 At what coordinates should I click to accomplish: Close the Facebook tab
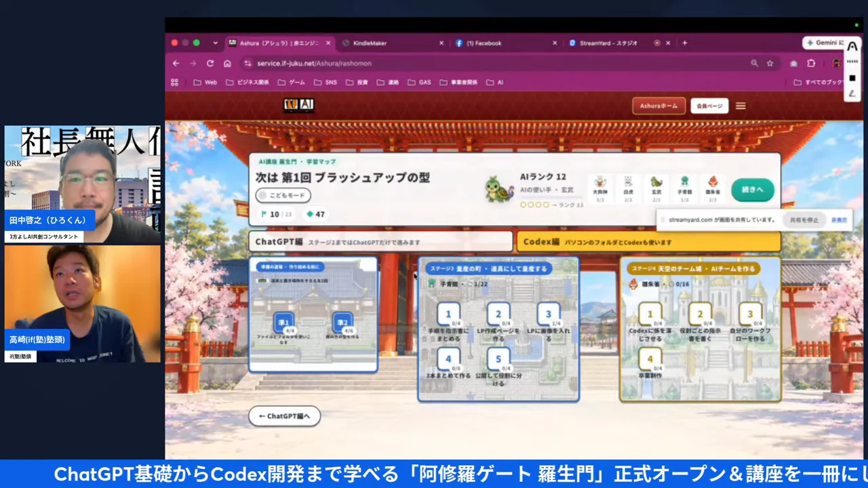click(x=555, y=43)
